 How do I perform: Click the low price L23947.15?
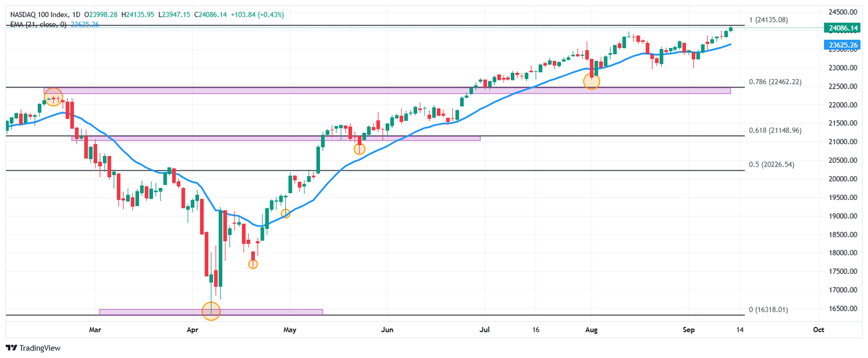tap(174, 14)
